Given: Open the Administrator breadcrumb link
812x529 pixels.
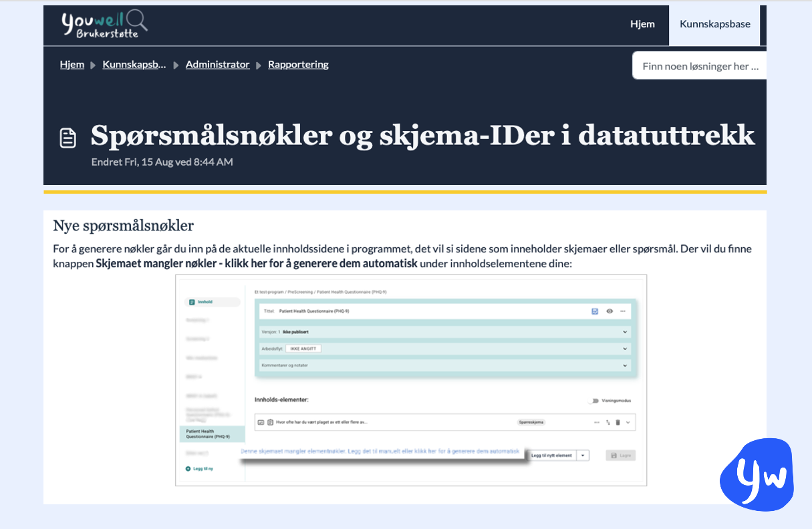Looking at the screenshot, I should 217,65.
